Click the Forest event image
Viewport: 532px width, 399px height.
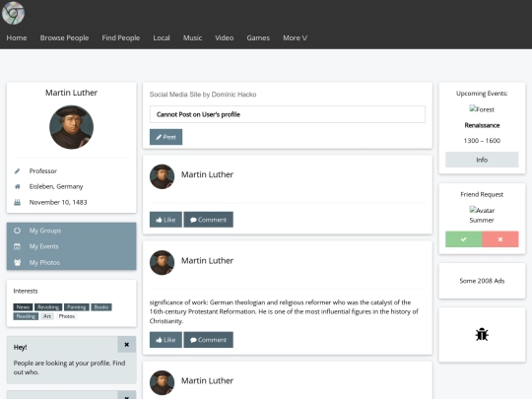click(482, 109)
